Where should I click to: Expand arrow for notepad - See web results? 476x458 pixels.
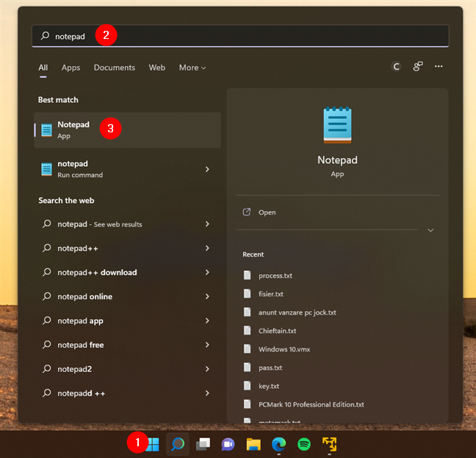207,223
